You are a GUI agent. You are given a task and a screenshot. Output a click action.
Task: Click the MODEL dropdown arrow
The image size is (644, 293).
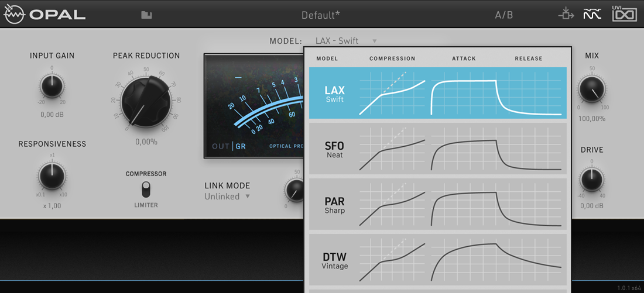[x=374, y=41]
